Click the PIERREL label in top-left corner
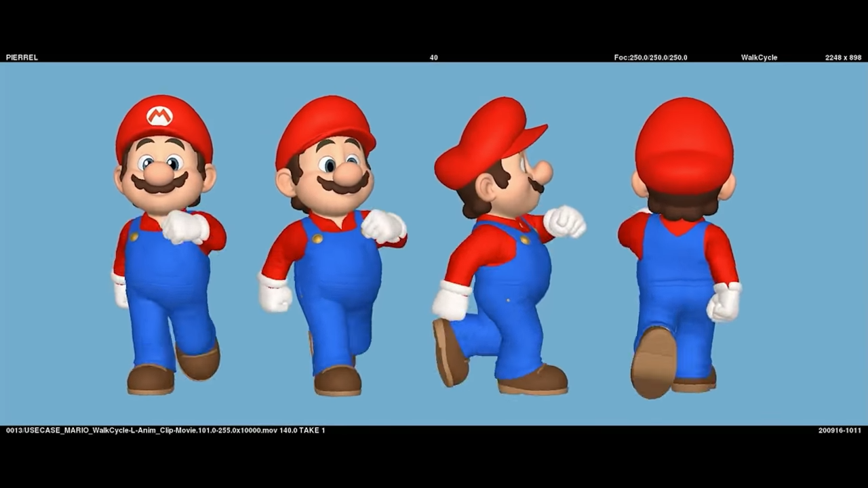 (22, 58)
